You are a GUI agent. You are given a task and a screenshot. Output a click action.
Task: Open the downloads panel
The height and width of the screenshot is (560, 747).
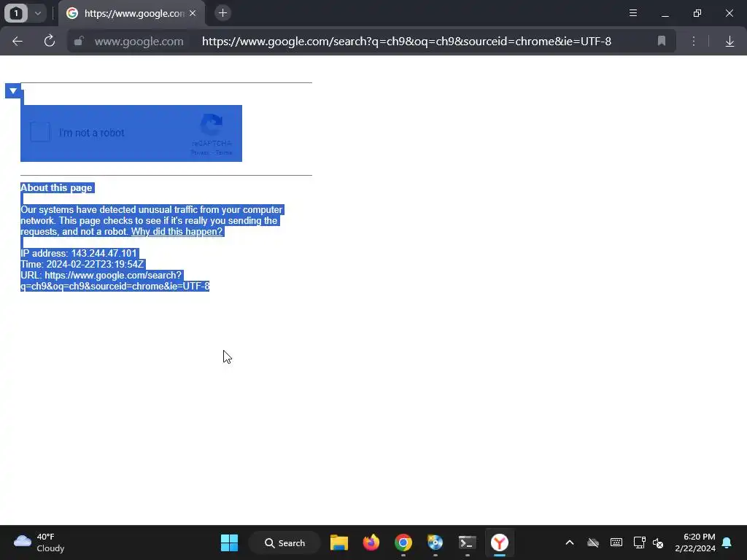point(729,42)
